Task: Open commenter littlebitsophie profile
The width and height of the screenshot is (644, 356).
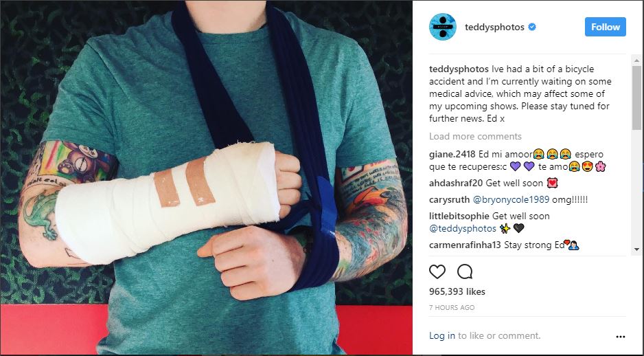Action: (x=459, y=216)
